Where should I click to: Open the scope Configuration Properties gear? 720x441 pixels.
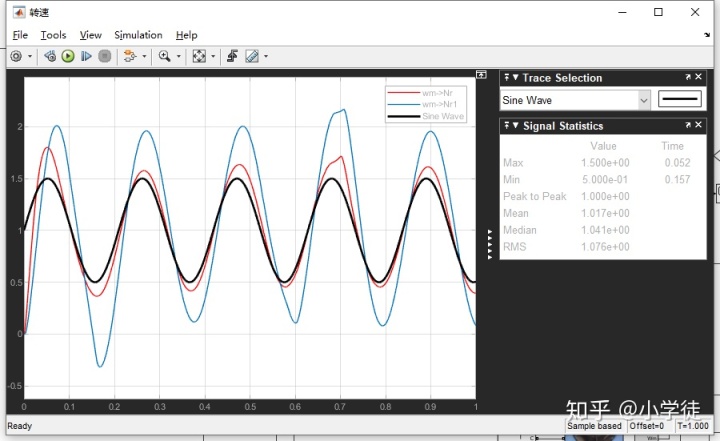[x=16, y=56]
